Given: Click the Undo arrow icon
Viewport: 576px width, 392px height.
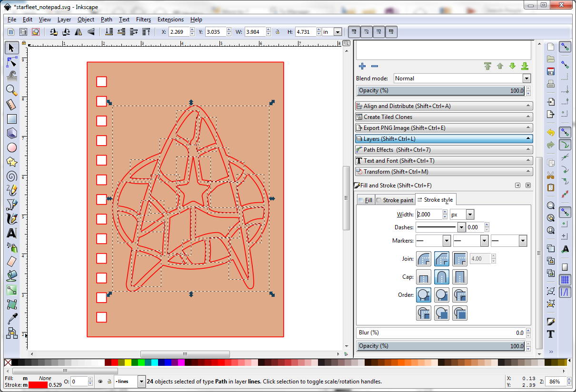Looking at the screenshot, I should [x=551, y=132].
